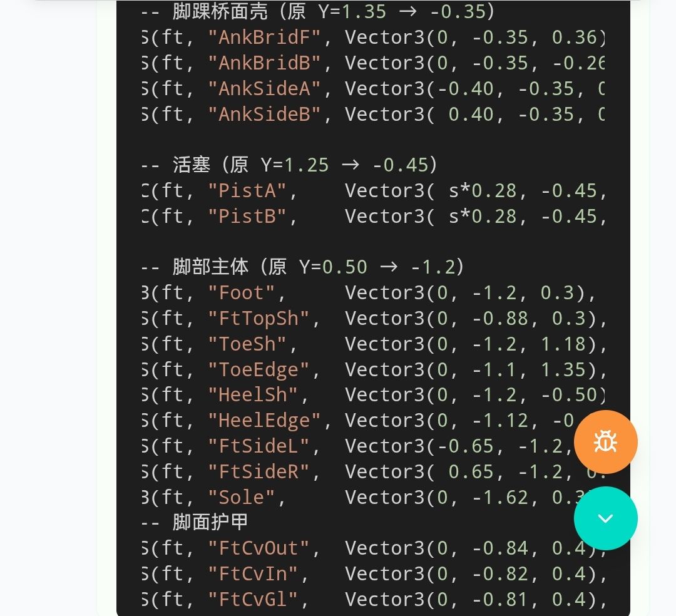
Task: Click the "ToeEdge" string in code
Action: point(259,370)
